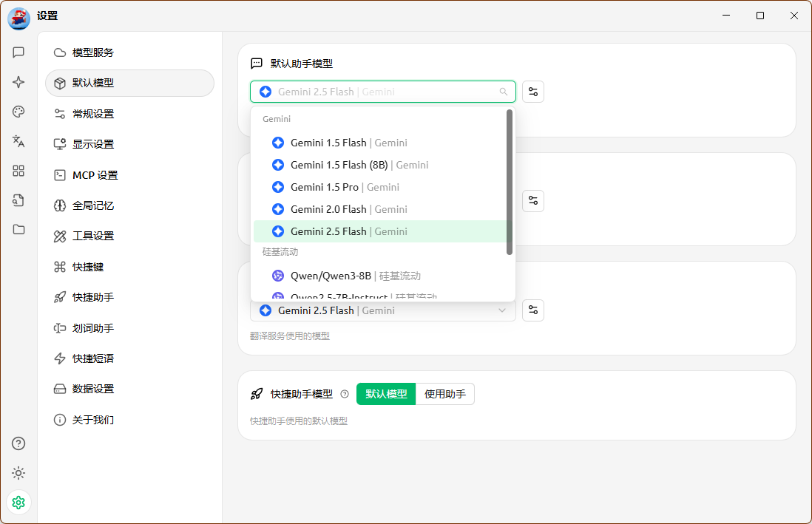Viewport: 812px width, 524px height.
Task: Open 常规设置 page
Action: pos(129,113)
